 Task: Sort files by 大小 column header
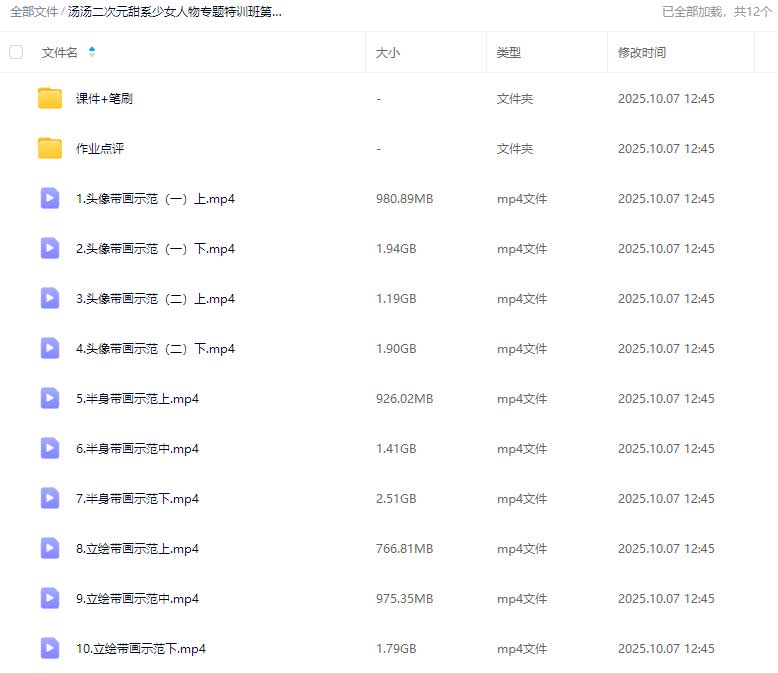(x=387, y=53)
